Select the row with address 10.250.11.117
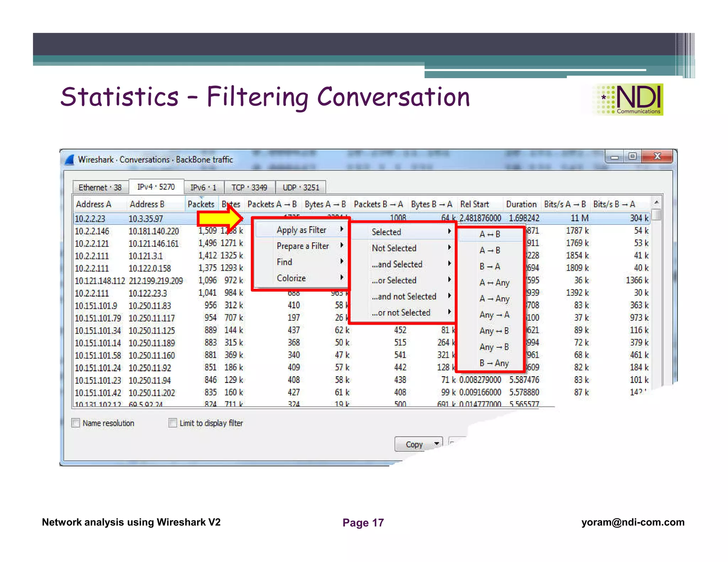Screen dimensions: 728x562 click(x=362, y=318)
